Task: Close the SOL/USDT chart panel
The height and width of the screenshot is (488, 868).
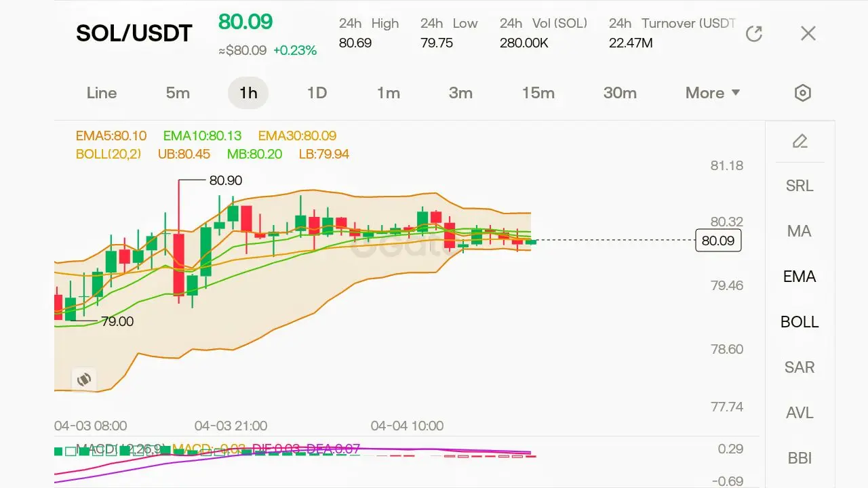Action: (x=808, y=33)
